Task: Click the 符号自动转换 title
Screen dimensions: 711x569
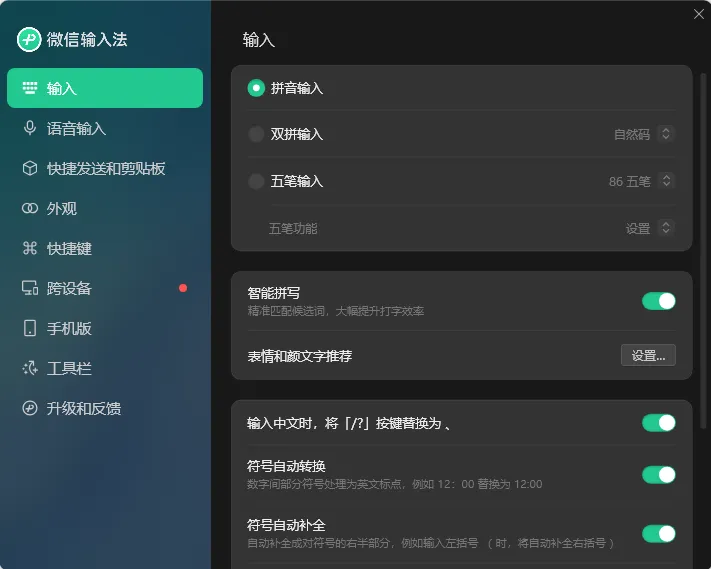Action: (x=286, y=466)
